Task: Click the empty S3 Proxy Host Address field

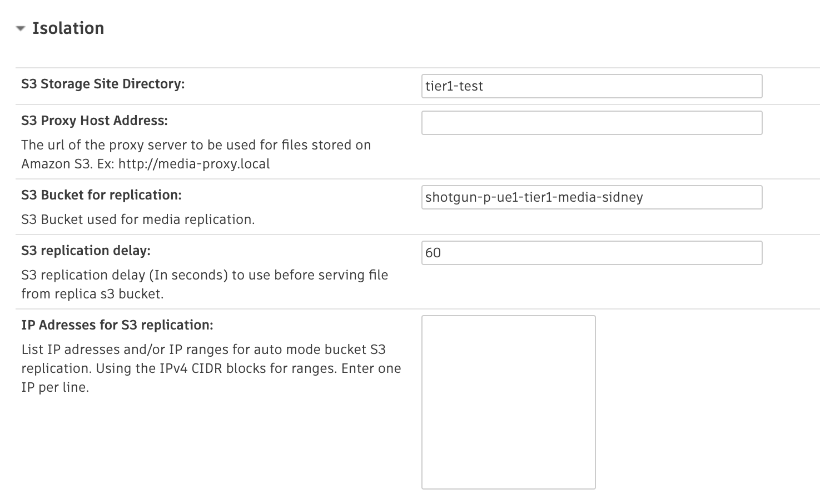Action: point(592,123)
